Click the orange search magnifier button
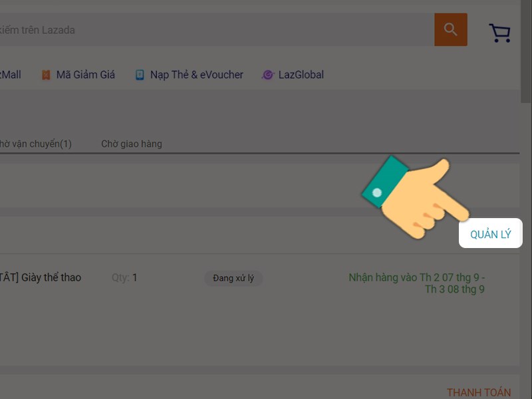The image size is (532, 399). [451, 29]
